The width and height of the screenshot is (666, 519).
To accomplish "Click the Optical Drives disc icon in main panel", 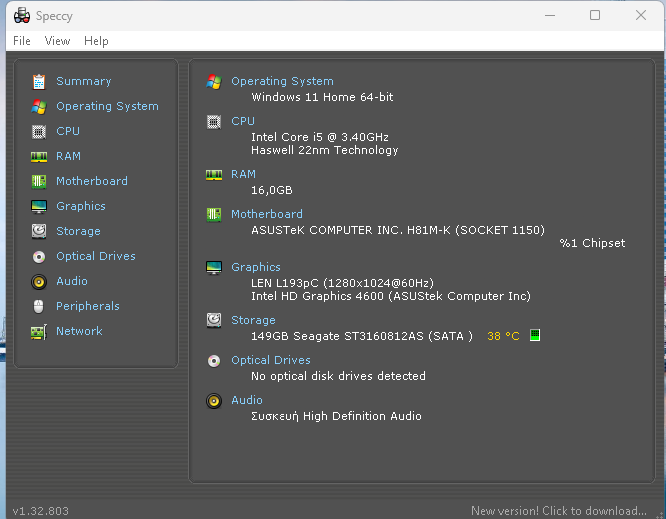I will 214,361.
